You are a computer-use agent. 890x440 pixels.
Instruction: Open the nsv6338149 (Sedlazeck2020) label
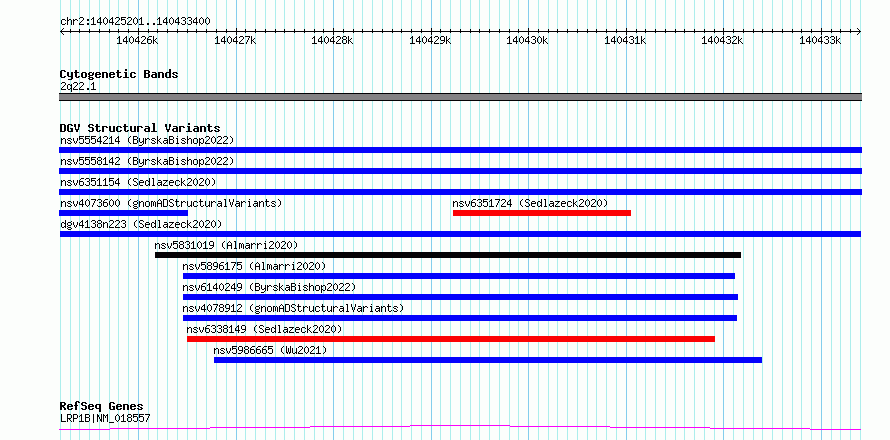tap(265, 329)
